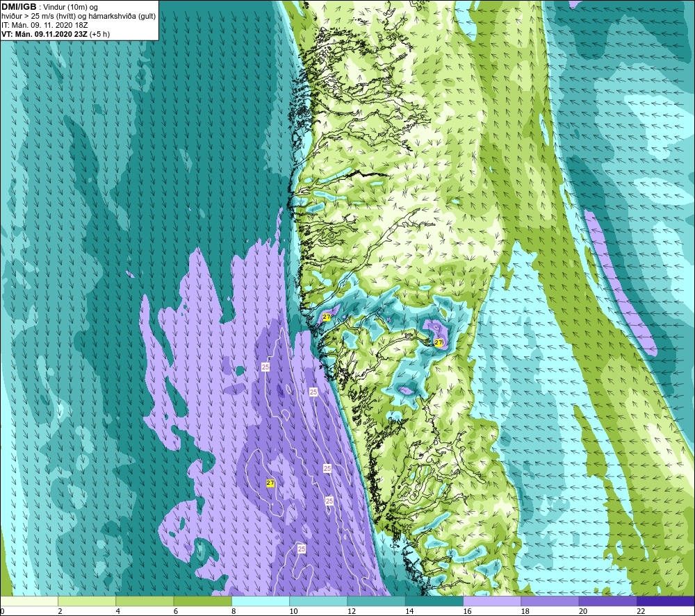Click the yellow 27 label farthest inland to the east

(439, 342)
